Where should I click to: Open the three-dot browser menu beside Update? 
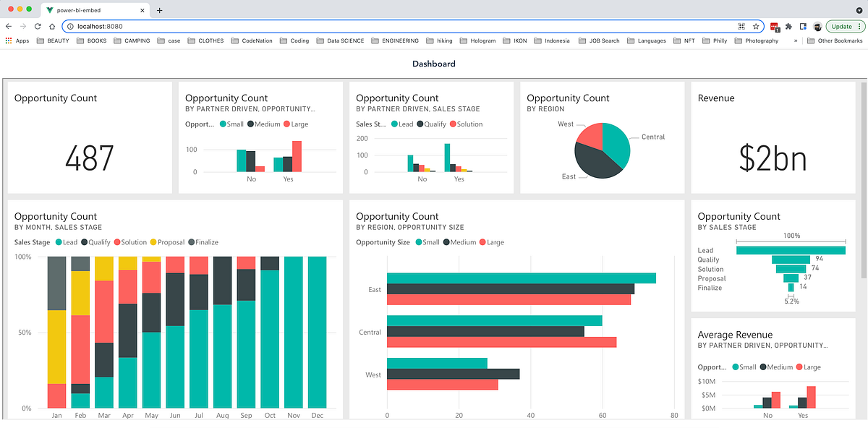859,26
